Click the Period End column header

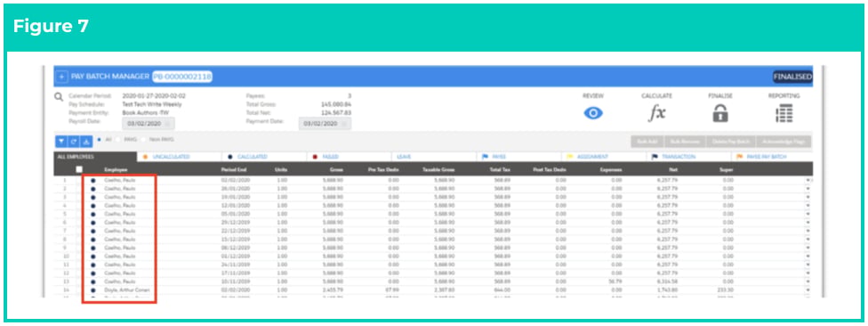pos(233,169)
